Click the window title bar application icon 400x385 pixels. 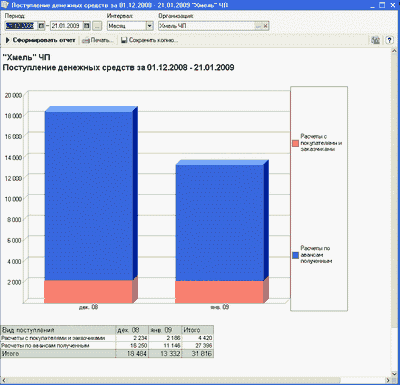(x=5, y=5)
